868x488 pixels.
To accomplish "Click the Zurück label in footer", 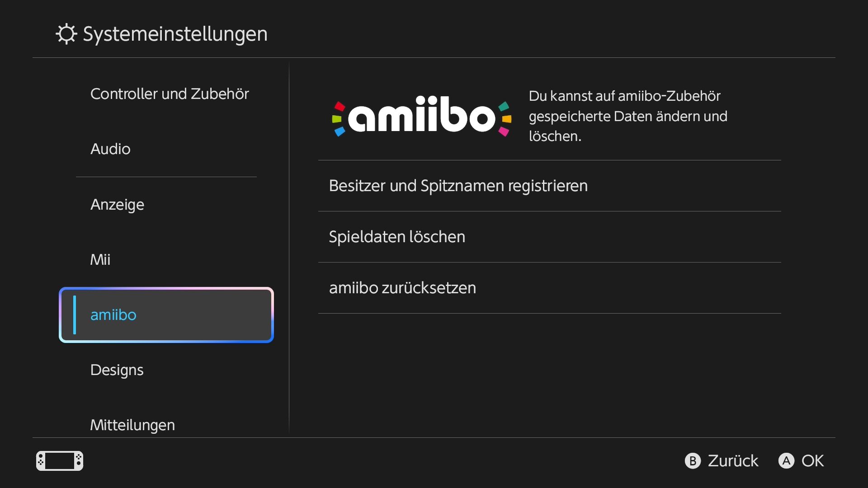I will pyautogui.click(x=733, y=461).
